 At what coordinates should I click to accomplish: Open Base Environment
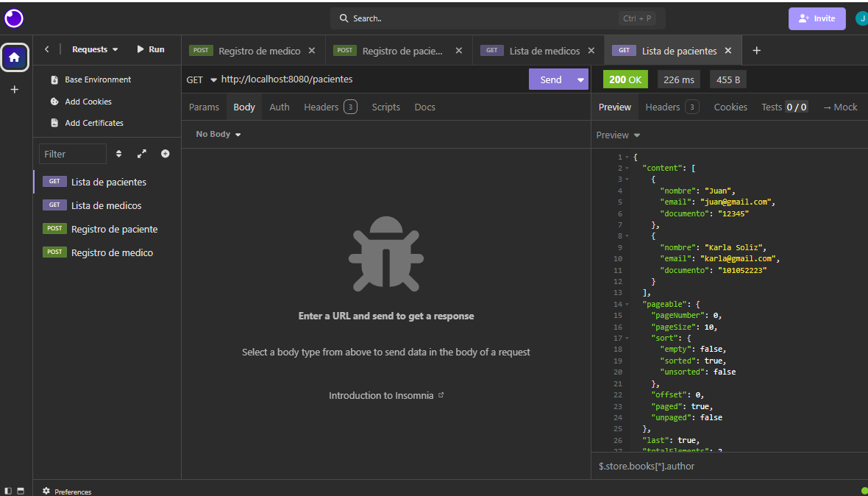click(x=90, y=79)
